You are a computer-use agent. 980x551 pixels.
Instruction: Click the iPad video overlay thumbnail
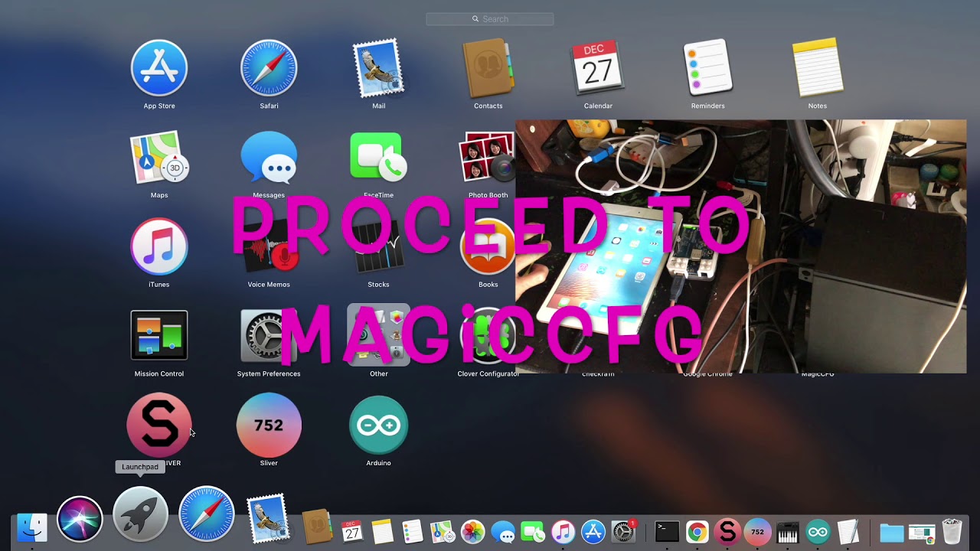741,246
